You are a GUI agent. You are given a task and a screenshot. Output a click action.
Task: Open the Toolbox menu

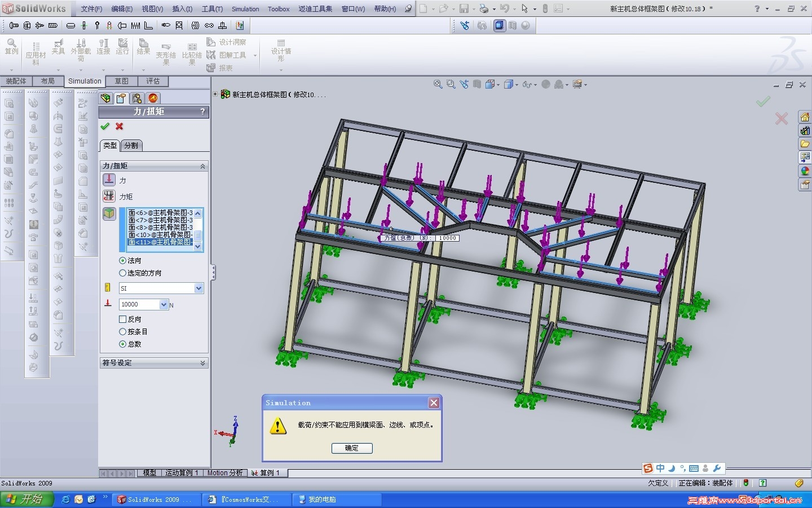279,9
